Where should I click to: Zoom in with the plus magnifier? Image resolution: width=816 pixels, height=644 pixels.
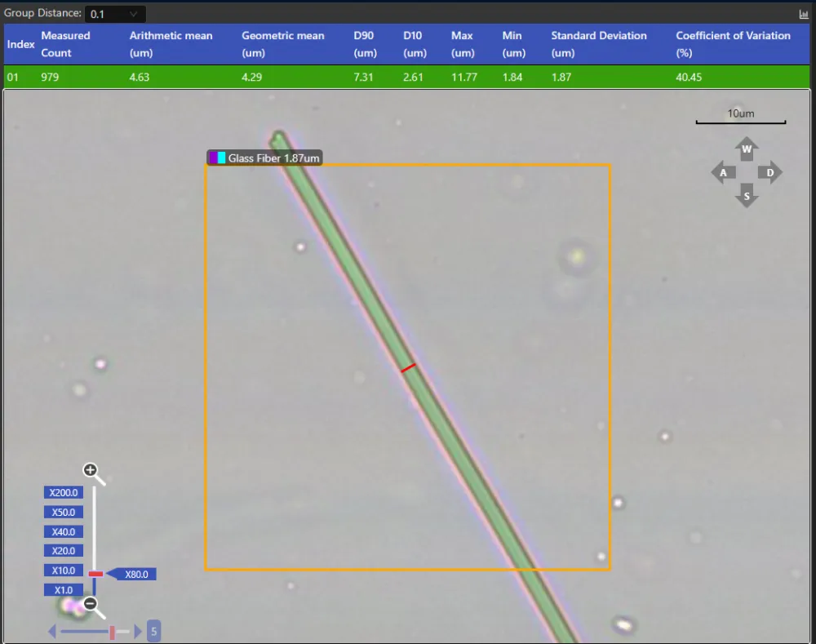click(93, 473)
